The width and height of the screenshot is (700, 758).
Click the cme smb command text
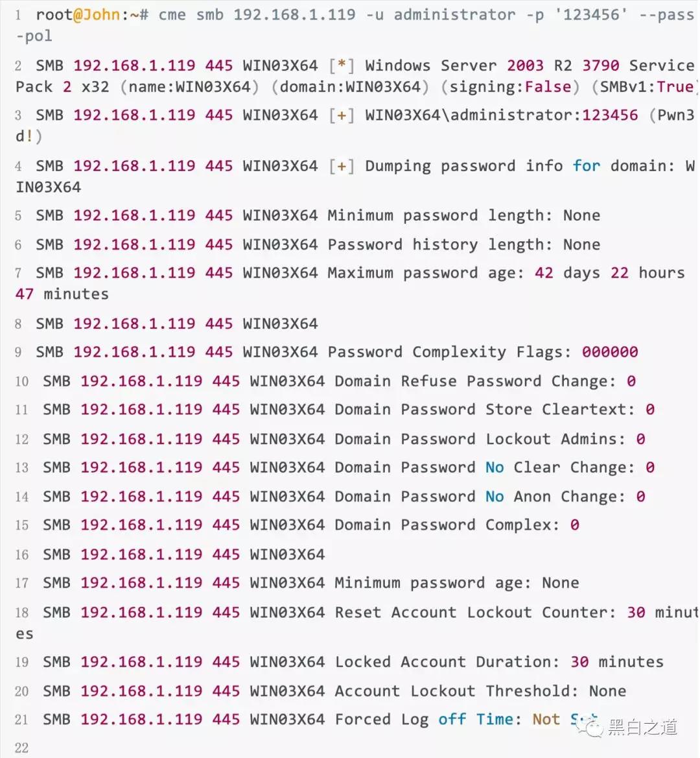click(191, 14)
